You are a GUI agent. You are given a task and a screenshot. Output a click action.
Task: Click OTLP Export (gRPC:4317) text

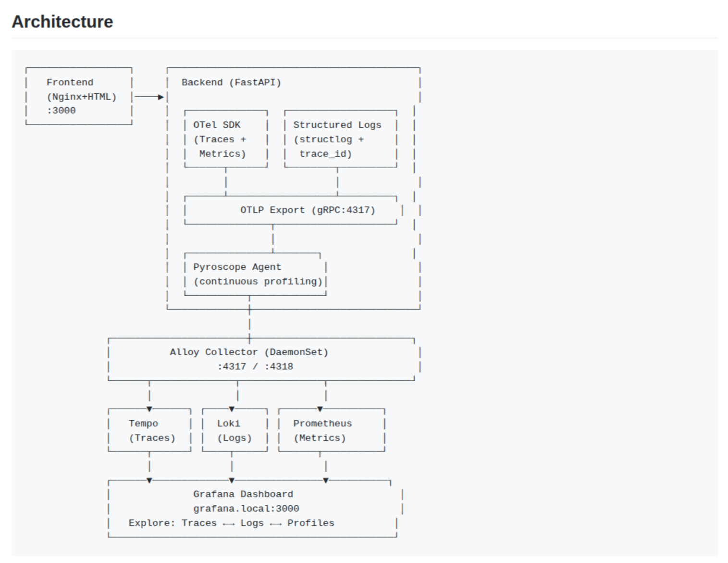[308, 210]
